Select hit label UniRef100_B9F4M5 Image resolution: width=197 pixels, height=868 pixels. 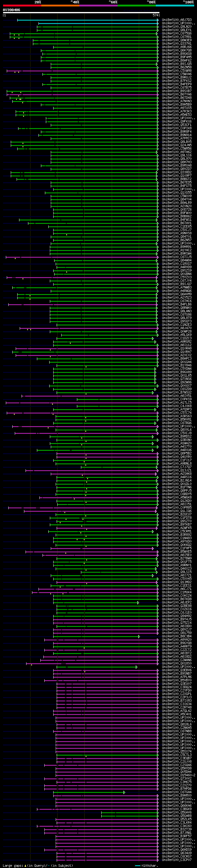(177, 57)
